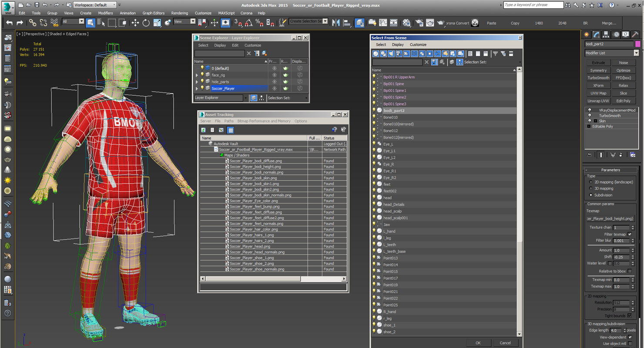The height and width of the screenshot is (348, 644).
Task: Activate the Unlink Selection tool
Action: 44,23
